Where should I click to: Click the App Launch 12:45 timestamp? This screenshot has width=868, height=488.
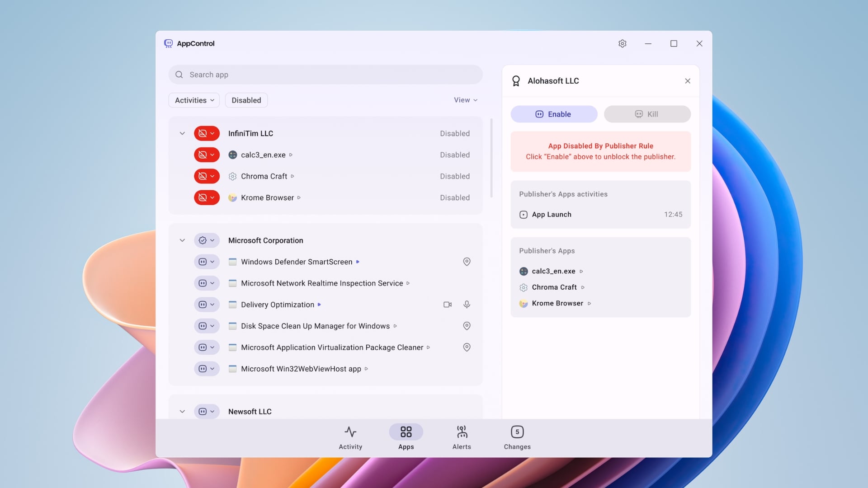point(673,215)
